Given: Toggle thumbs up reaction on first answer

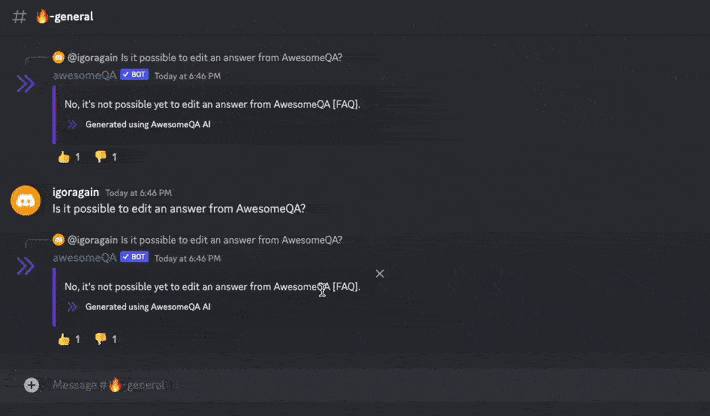Looking at the screenshot, I should pos(69,157).
